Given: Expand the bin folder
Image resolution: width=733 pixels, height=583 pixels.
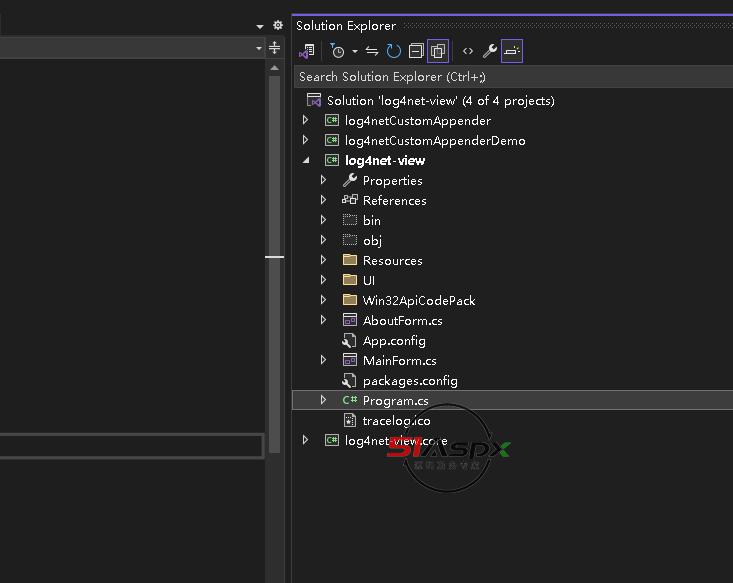Looking at the screenshot, I should (323, 220).
